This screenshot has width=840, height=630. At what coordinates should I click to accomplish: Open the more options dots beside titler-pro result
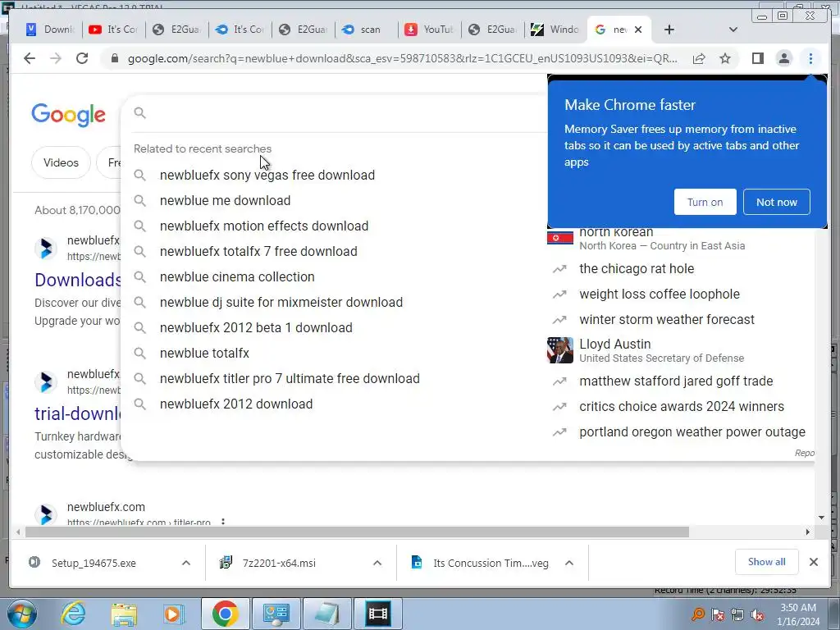223,522
